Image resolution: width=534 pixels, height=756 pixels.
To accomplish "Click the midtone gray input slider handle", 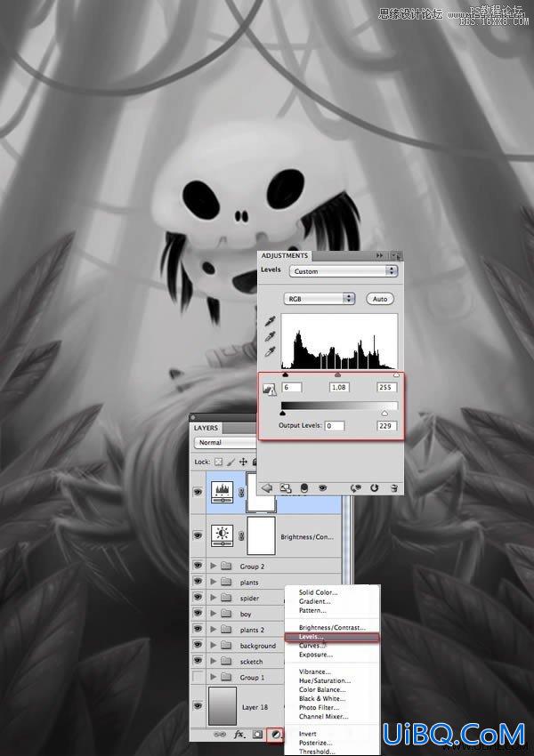I will pos(337,374).
